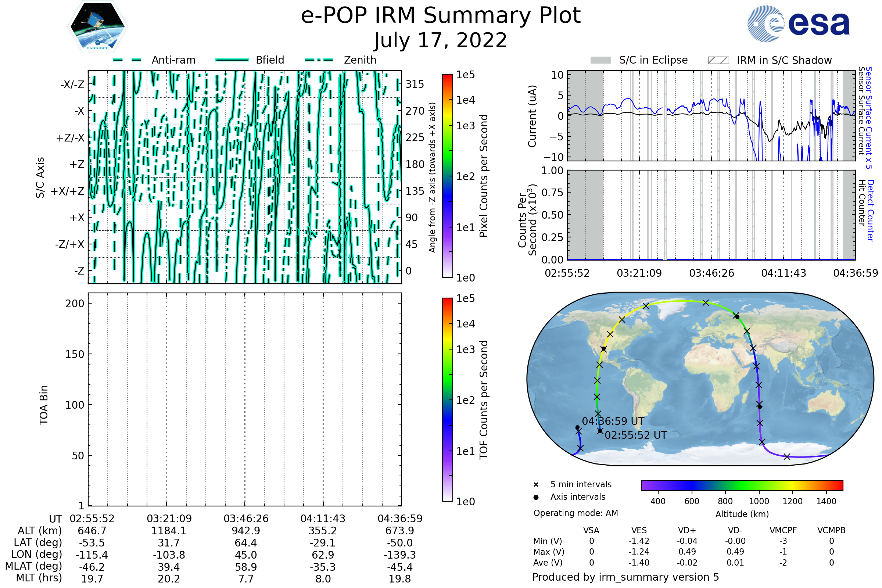The height and width of the screenshot is (588, 882).
Task: Click the Altitude (km) horizontal colorbar
Action: (742, 485)
